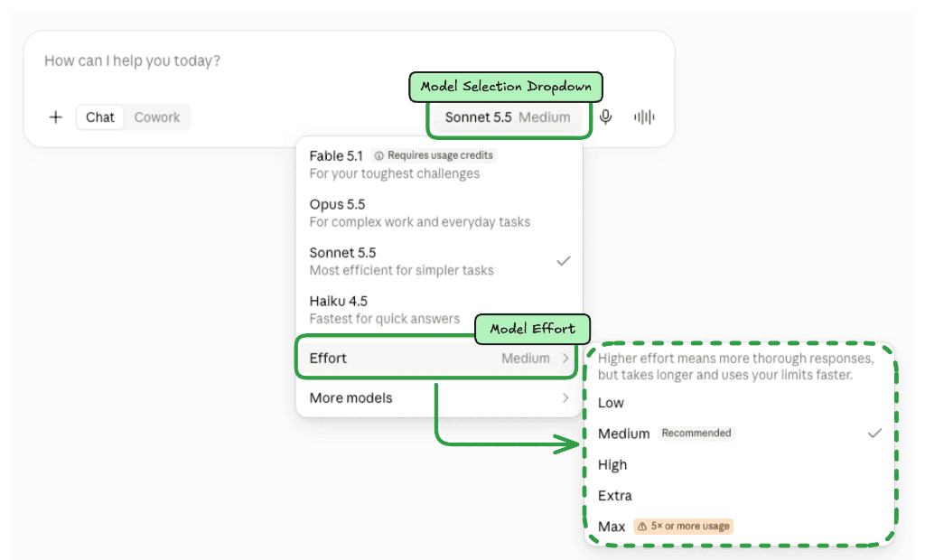925x560 pixels.
Task: Open the Sonnet 5.5 model selector dropdown
Action: click(x=508, y=117)
